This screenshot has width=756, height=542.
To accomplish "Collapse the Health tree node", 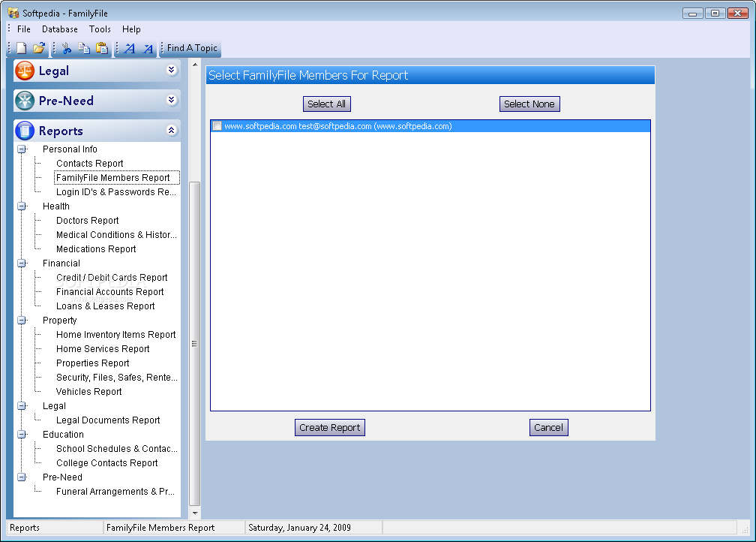I will click(x=21, y=206).
